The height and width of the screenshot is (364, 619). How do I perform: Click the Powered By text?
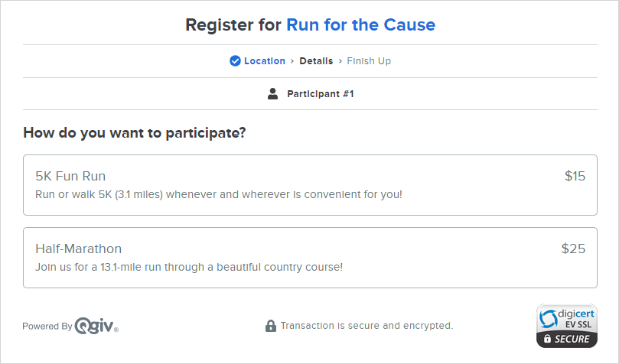click(x=47, y=326)
